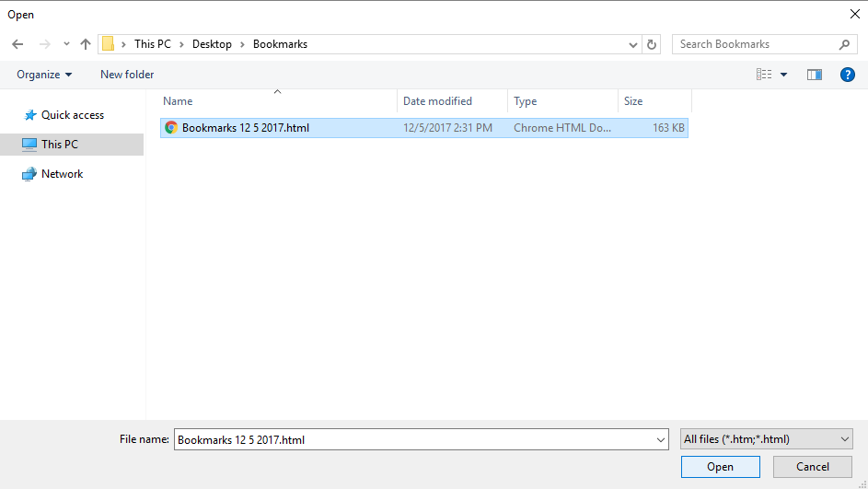This screenshot has height=489, width=868.
Task: Select Desktop in the address breadcrumb
Action: coord(212,44)
